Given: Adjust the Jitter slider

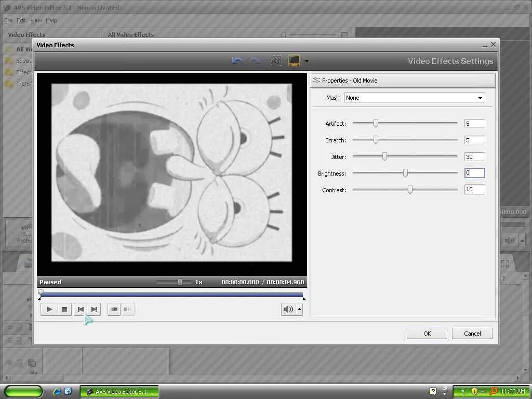Looking at the screenshot, I should pos(384,156).
